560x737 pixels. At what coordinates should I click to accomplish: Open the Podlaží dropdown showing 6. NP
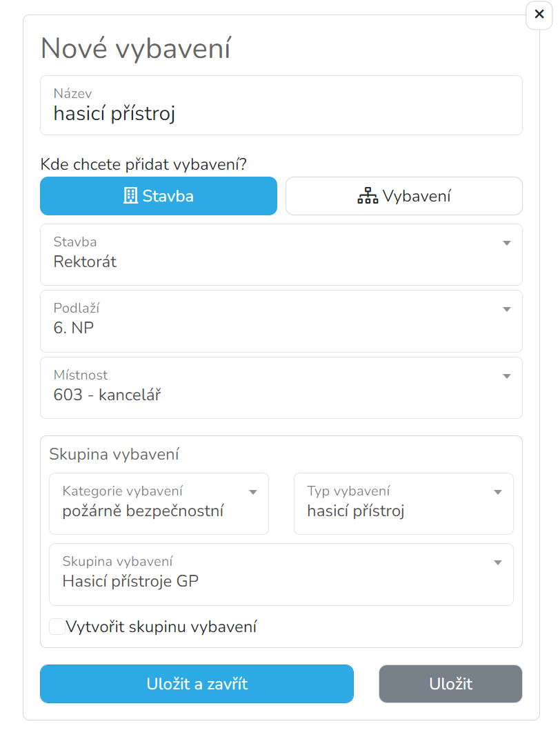[x=281, y=321]
